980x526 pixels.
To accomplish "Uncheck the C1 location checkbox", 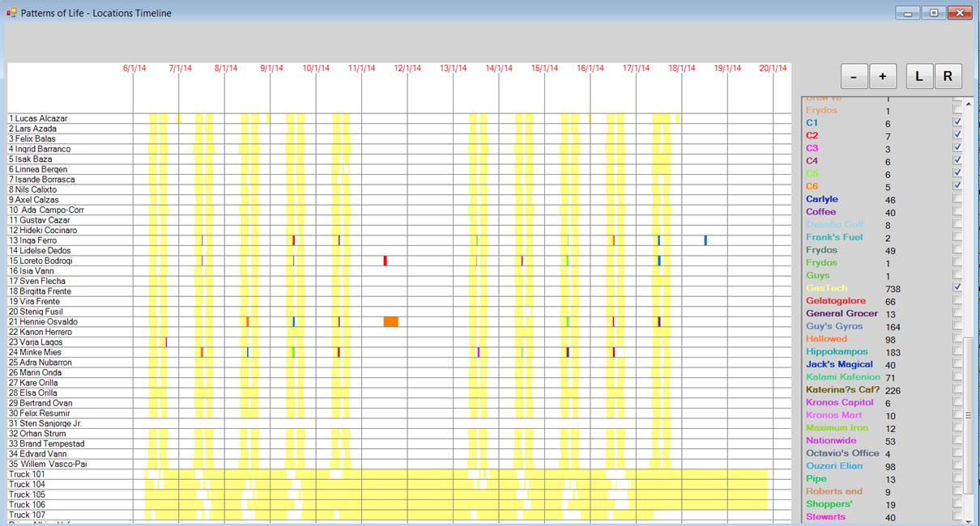I will pyautogui.click(x=957, y=122).
